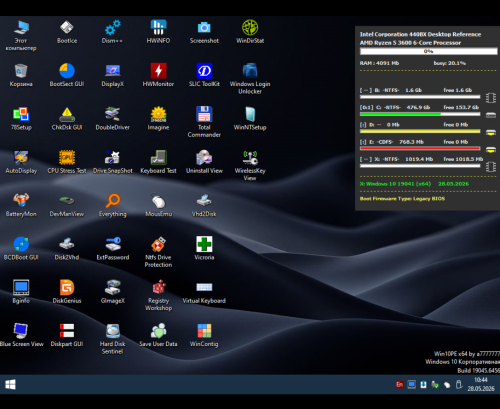Open Blue Screen View

(x=21, y=335)
